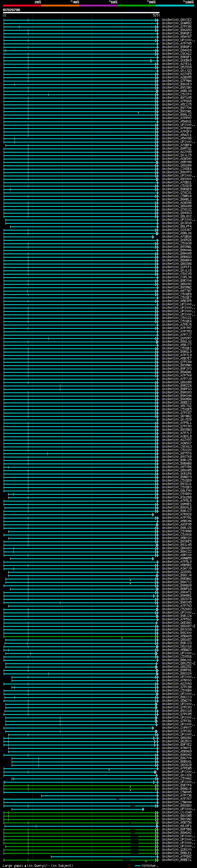197x868 pixels.
Task: Click the purple ~60% identity legend bar
Action: click(x=99, y=6)
